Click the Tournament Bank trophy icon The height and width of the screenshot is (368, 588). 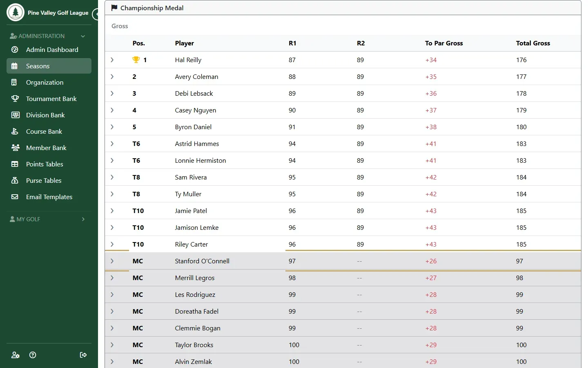coord(15,99)
